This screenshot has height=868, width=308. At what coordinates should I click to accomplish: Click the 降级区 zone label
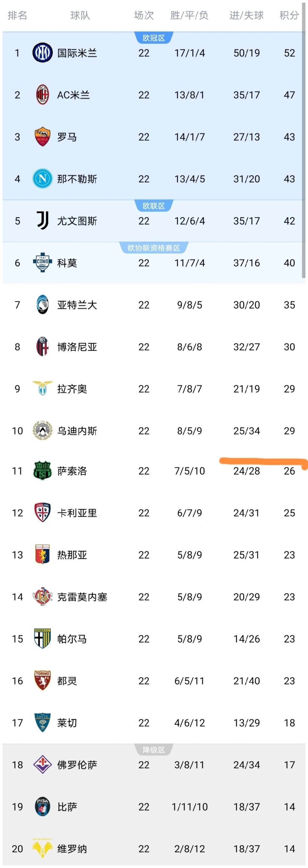tap(154, 750)
